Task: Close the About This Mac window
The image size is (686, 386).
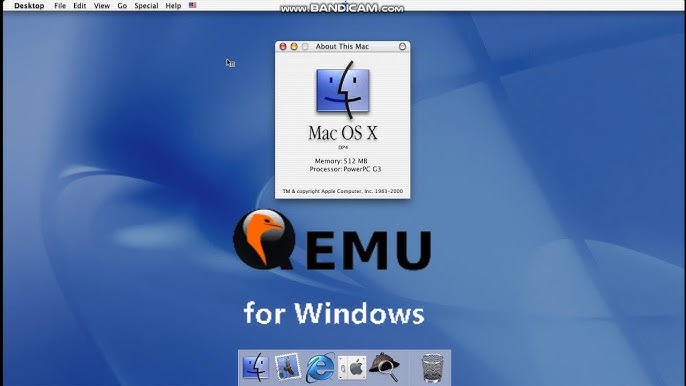Action: click(x=283, y=46)
